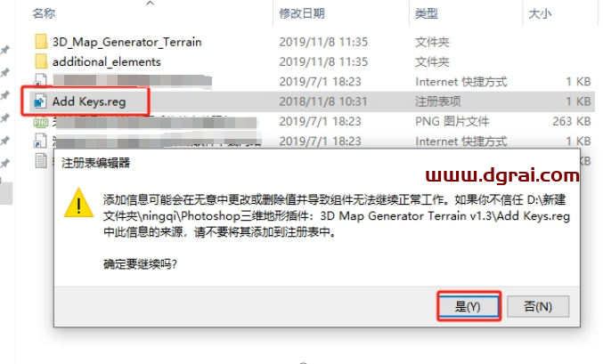
Task: Click first blurred Internet shortcut file icon
Action: pos(40,81)
